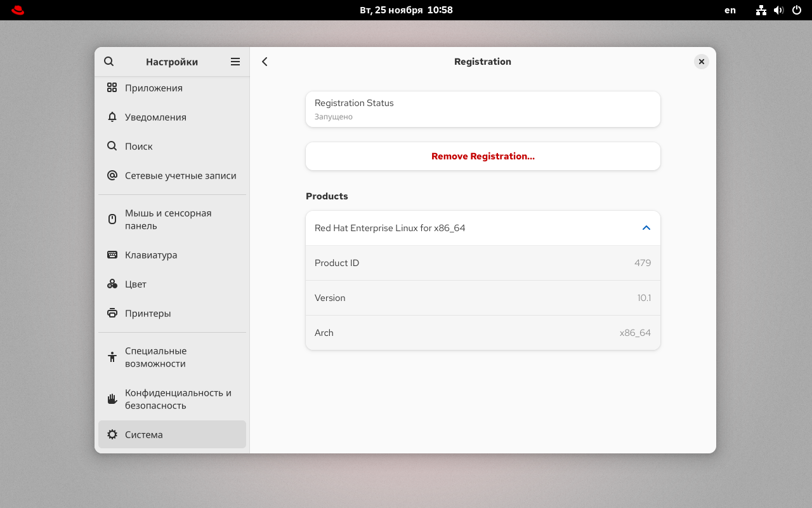Close the Settings window

pyautogui.click(x=701, y=62)
